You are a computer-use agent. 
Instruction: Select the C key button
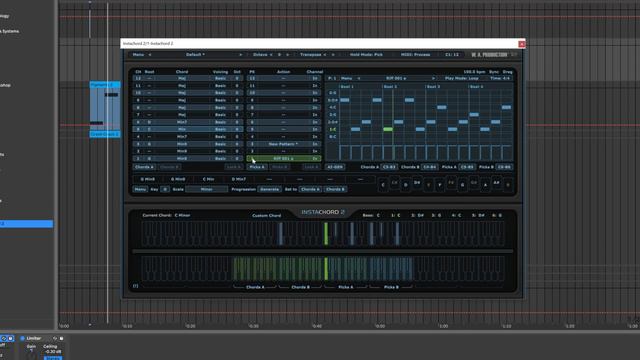pyautogui.click(x=383, y=185)
